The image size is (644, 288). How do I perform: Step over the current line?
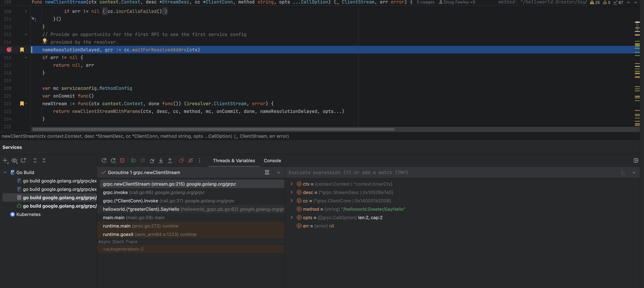152,161
